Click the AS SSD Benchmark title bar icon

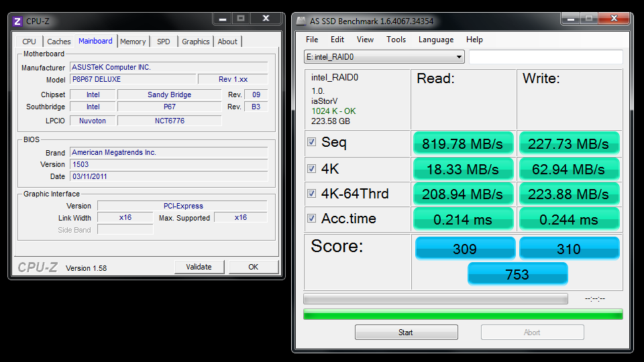(301, 21)
